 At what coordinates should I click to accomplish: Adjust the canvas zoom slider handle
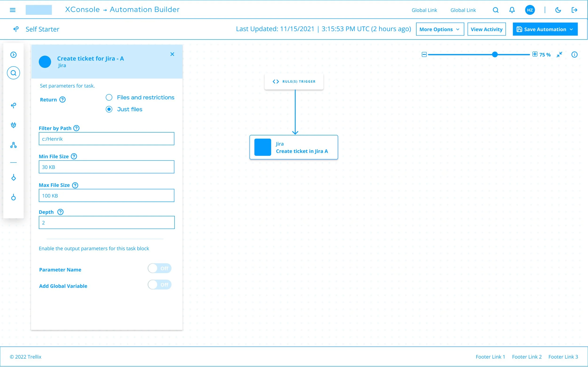pos(495,55)
